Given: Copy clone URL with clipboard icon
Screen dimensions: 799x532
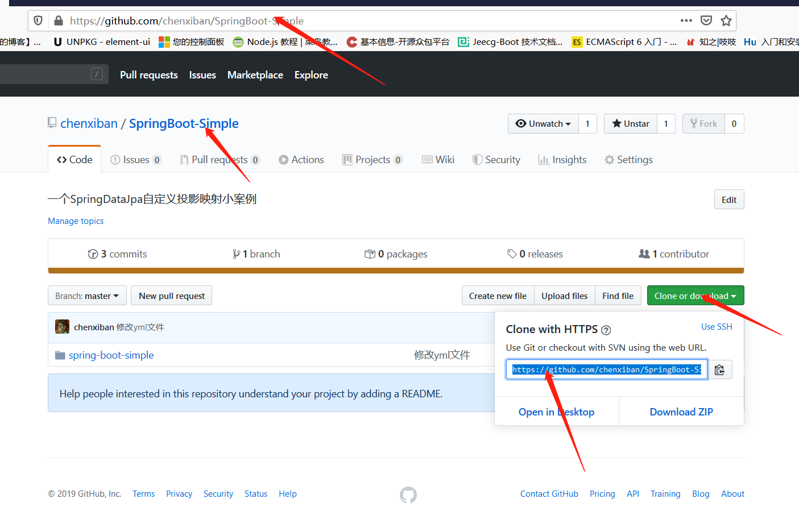Looking at the screenshot, I should pos(720,369).
